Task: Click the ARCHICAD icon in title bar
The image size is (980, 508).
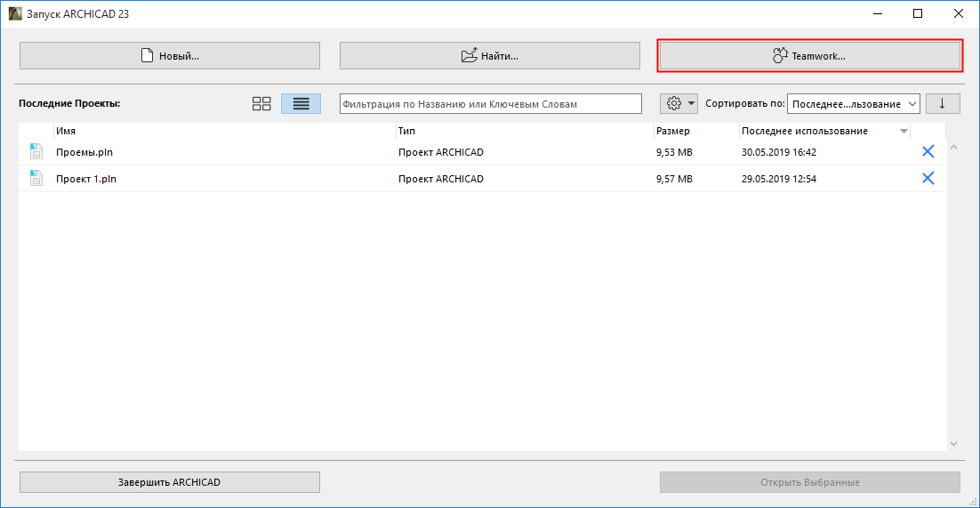Action: pyautogui.click(x=14, y=13)
